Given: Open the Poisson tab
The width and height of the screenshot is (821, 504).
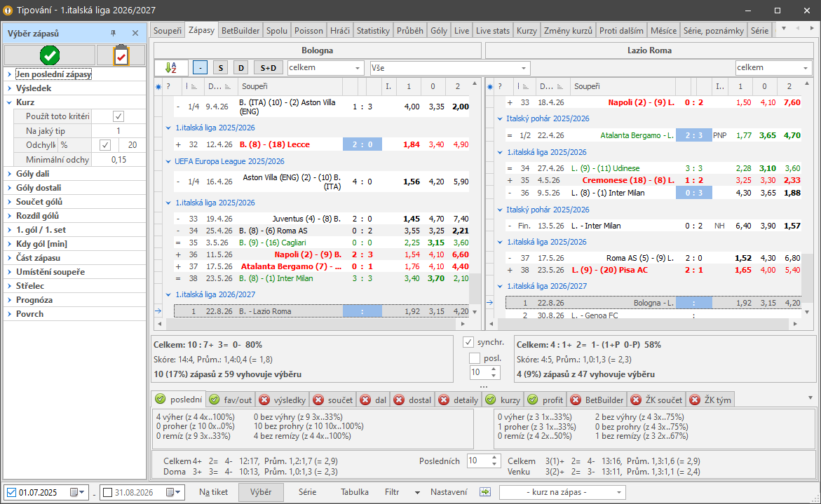Looking at the screenshot, I should pyautogui.click(x=308, y=30).
